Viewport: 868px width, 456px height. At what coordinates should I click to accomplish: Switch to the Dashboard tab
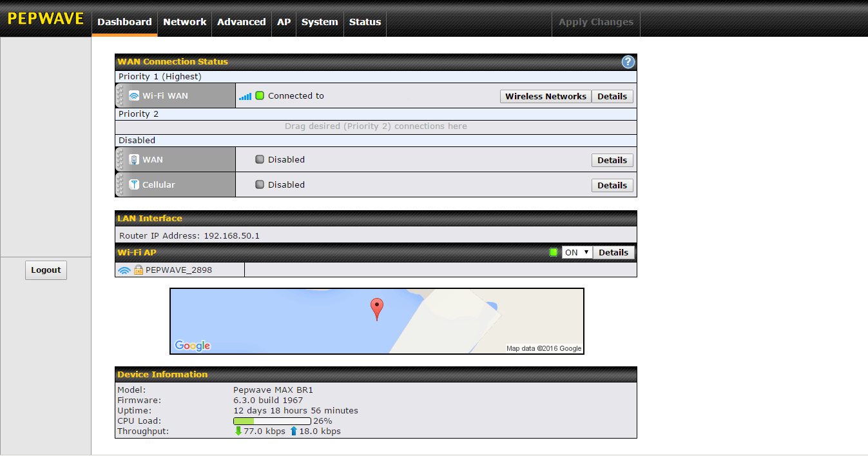tap(124, 22)
